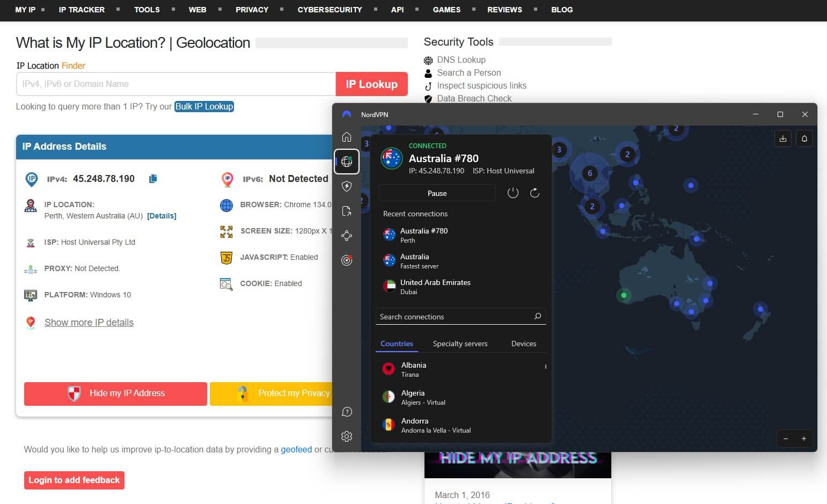Screen dimensions: 827x504
Task: Click the map cluster labeled 6
Action: click(x=590, y=173)
